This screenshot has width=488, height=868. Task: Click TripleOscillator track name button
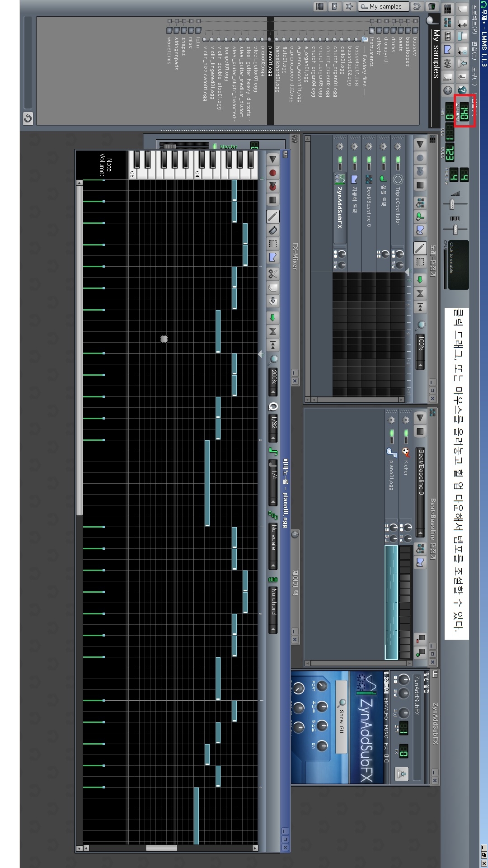pos(398,208)
